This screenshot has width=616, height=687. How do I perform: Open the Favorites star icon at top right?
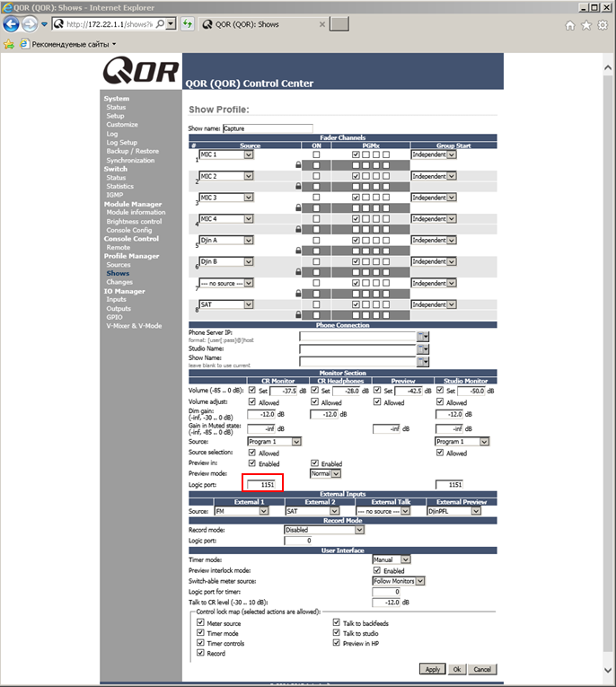tap(586, 25)
